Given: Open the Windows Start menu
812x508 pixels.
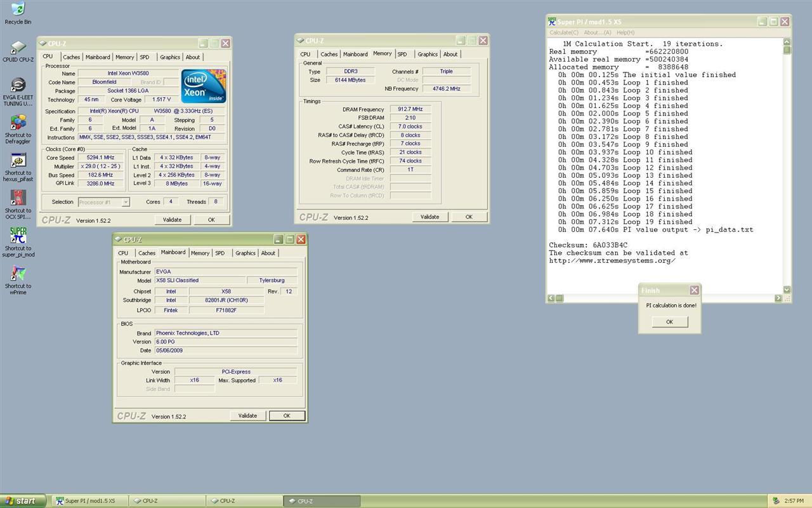Looking at the screenshot, I should (23, 501).
